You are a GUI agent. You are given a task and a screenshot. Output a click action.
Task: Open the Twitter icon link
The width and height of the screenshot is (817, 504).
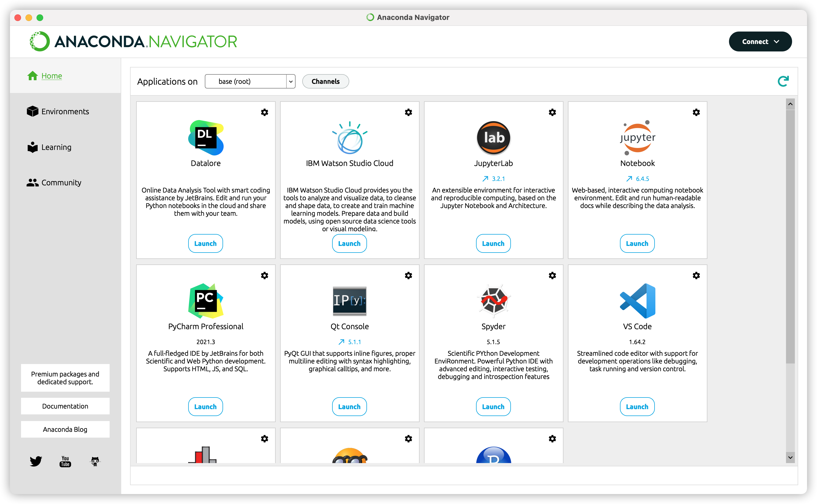pyautogui.click(x=36, y=461)
